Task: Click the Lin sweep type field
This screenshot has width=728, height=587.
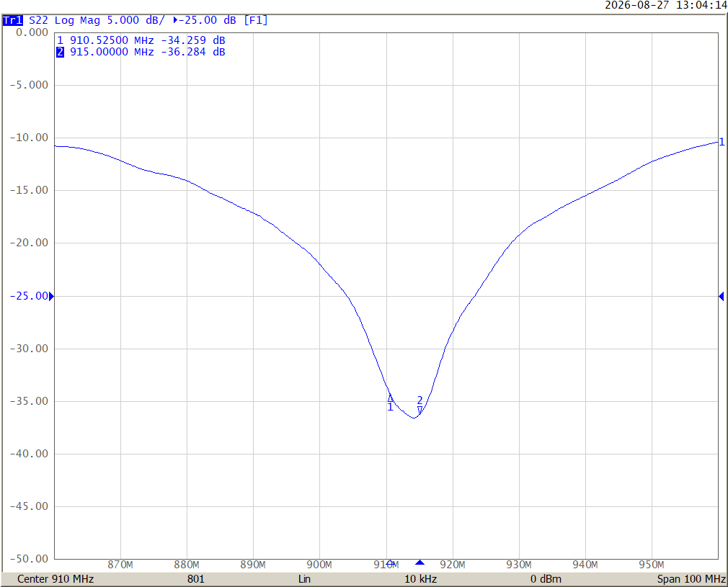Action: [x=305, y=579]
